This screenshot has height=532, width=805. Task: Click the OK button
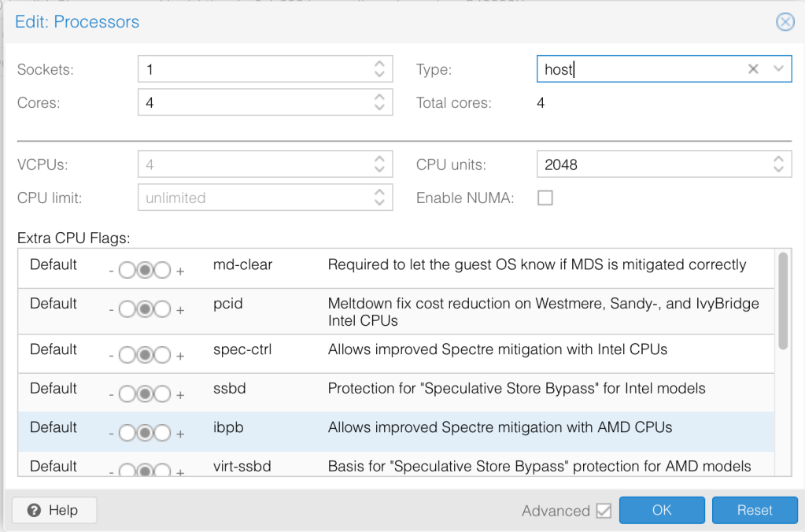tap(662, 510)
